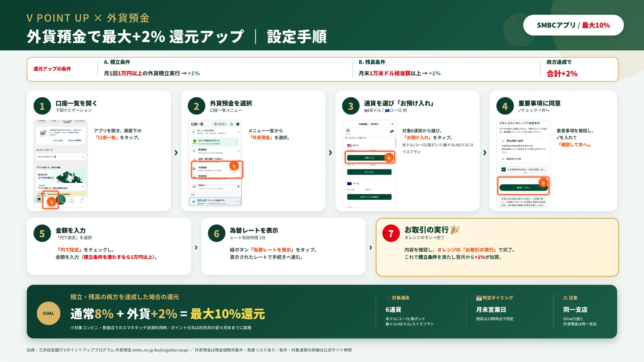The image size is (644, 362).
Task: Tap the お預け入れ(口座開設) button under ユーロ
Action: click(369, 197)
